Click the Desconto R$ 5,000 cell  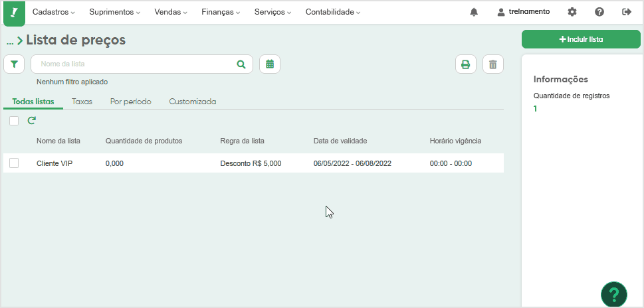251,164
